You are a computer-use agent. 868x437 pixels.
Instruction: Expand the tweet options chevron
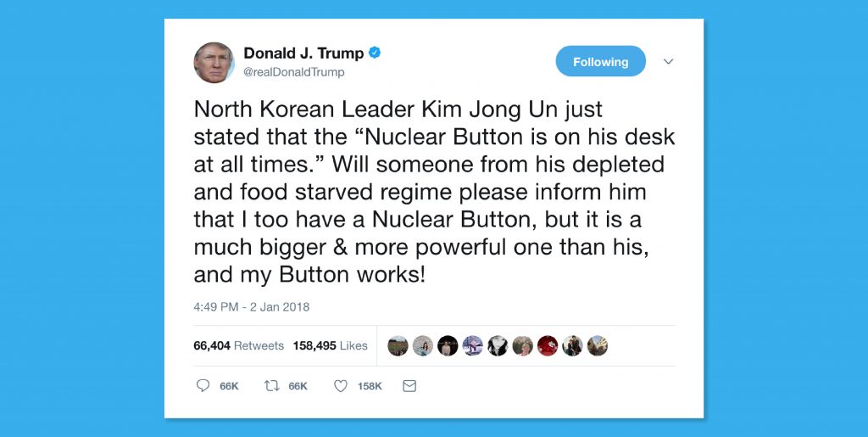click(668, 61)
